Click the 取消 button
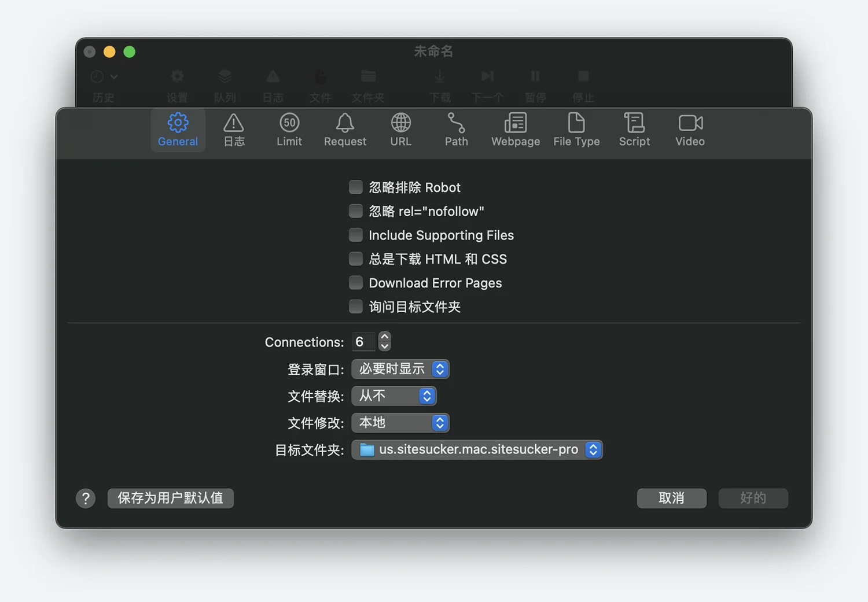 (x=671, y=498)
